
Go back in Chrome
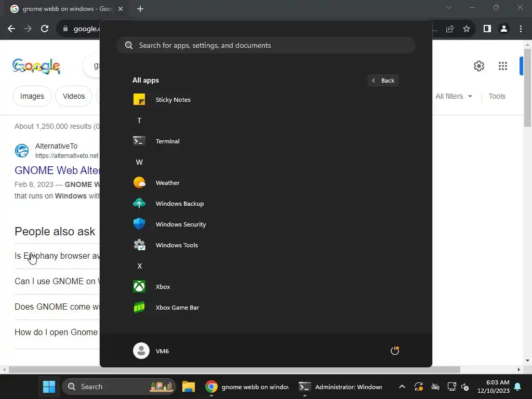11,29
